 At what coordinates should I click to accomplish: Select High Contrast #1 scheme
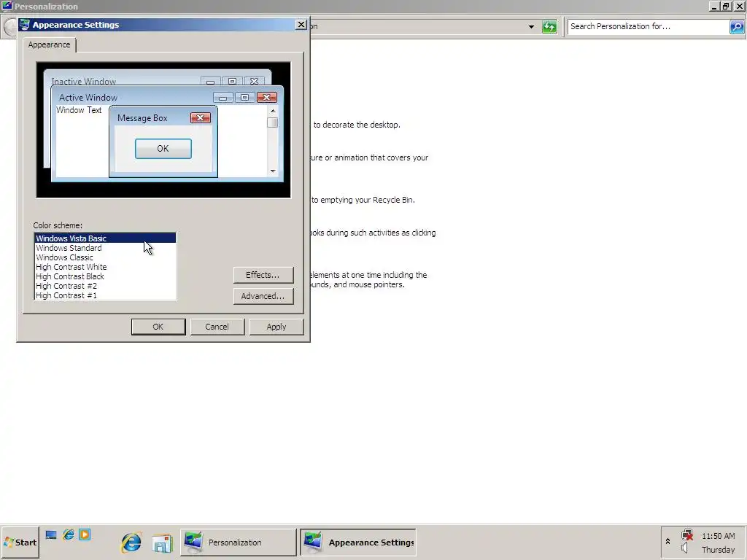[105, 295]
